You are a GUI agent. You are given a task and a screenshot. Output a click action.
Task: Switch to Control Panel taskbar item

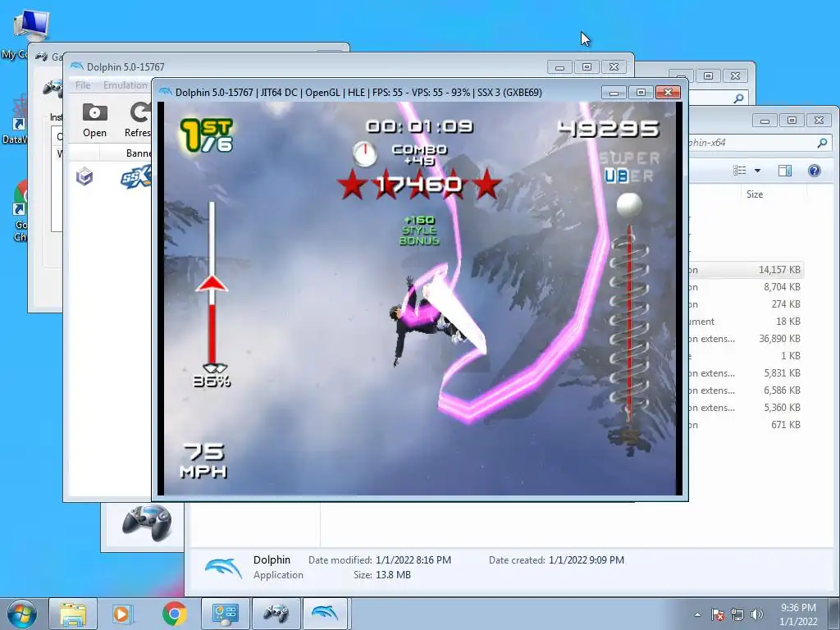[x=225, y=614]
